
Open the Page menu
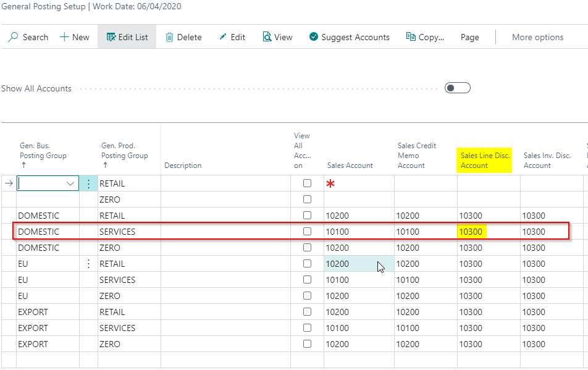pos(469,37)
